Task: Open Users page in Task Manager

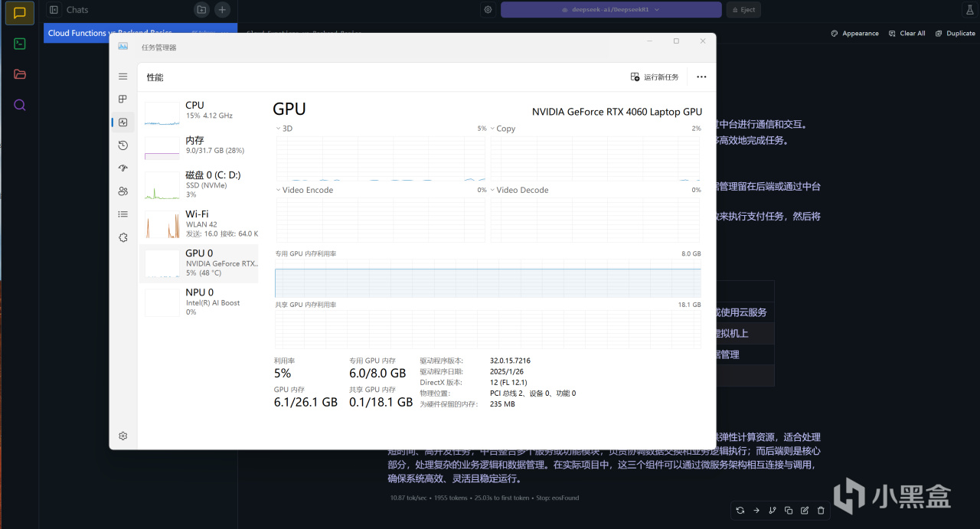Action: [122, 191]
